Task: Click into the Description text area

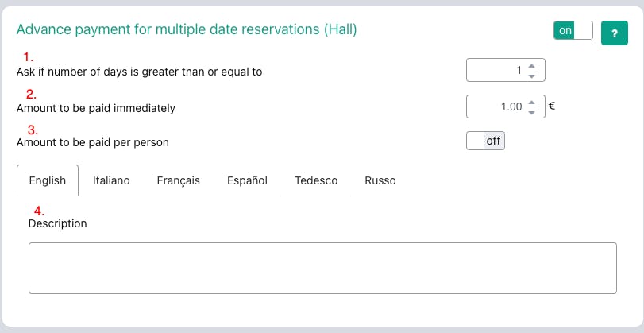Action: (x=322, y=268)
